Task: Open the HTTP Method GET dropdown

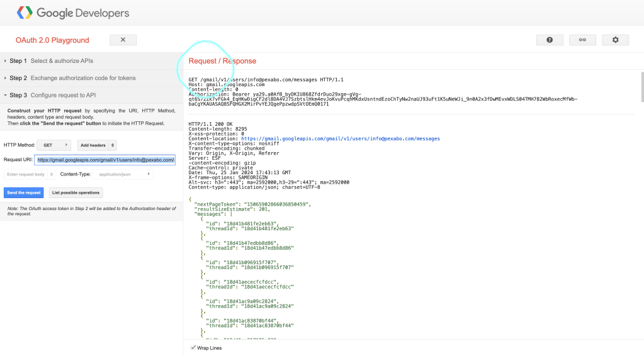Action: click(x=54, y=145)
